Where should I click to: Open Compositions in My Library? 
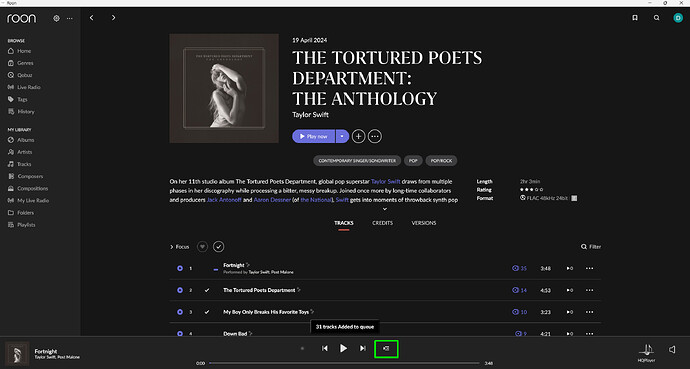click(x=28, y=188)
